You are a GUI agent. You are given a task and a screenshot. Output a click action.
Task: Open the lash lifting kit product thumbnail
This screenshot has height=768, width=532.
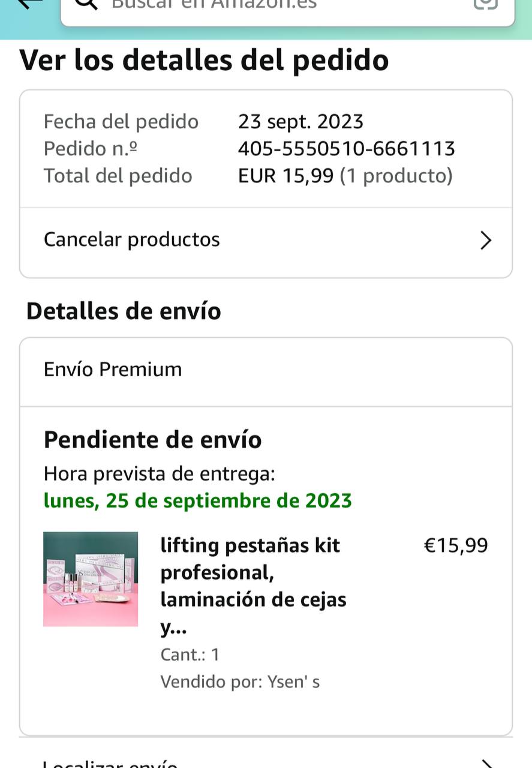point(91,579)
